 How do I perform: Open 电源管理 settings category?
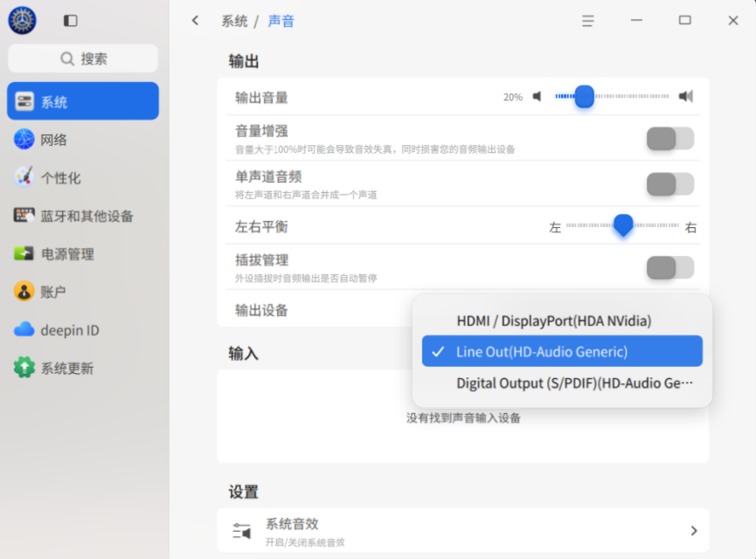click(x=83, y=253)
